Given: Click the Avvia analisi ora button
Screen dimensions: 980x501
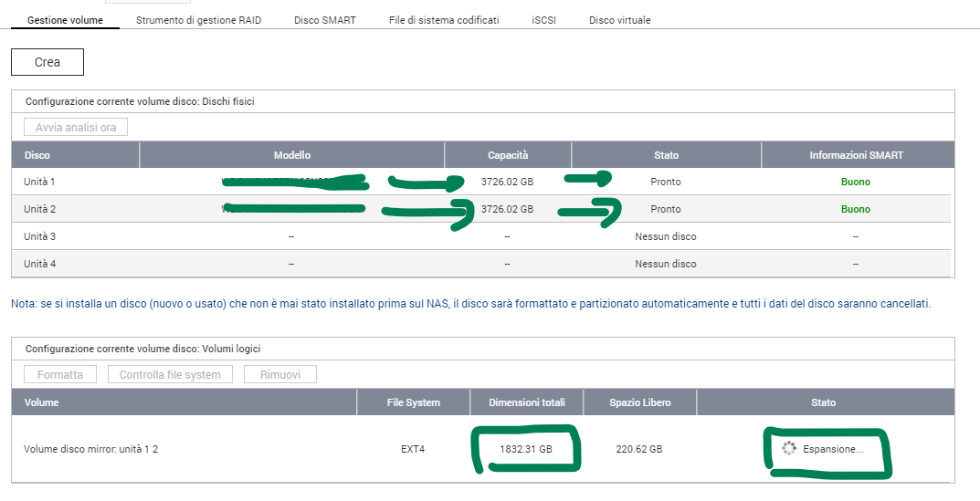Looking at the screenshot, I should click(76, 128).
